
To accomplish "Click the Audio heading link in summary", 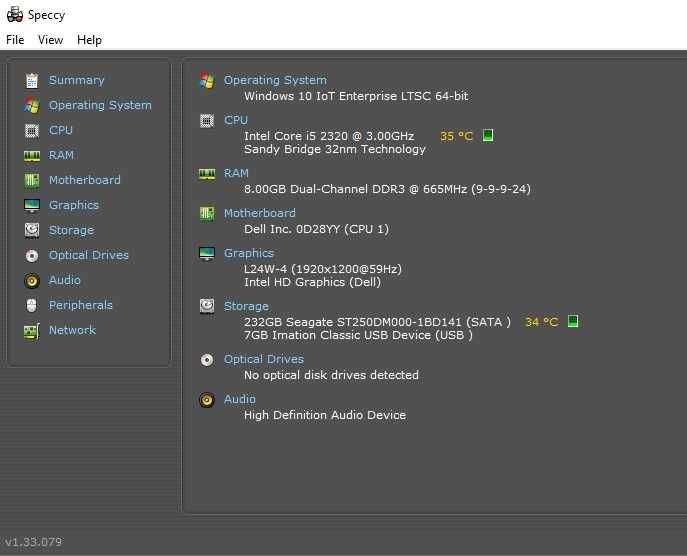I will tap(240, 399).
